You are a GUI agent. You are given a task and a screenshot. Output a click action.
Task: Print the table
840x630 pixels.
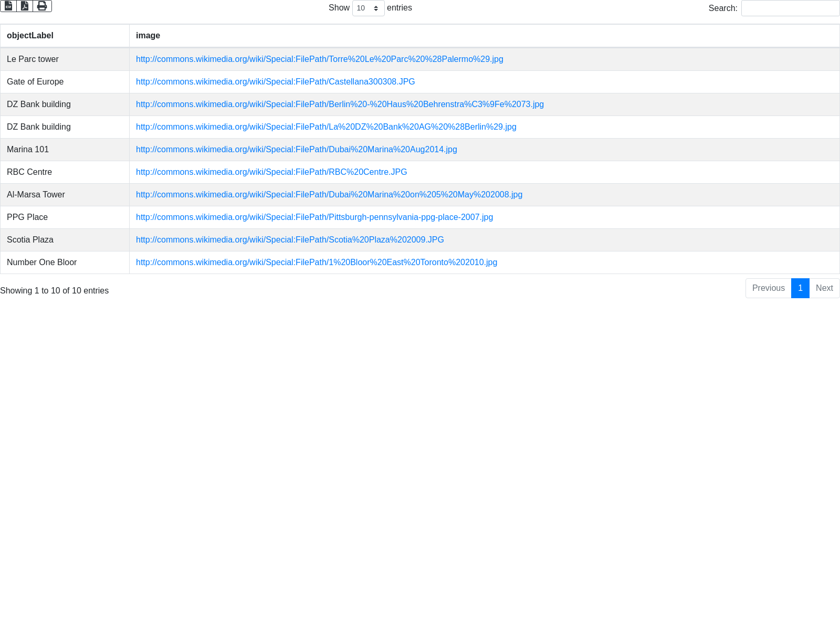(42, 6)
